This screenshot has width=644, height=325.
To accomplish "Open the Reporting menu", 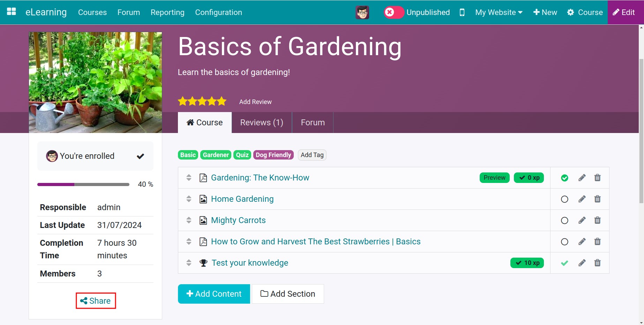I will point(167,12).
